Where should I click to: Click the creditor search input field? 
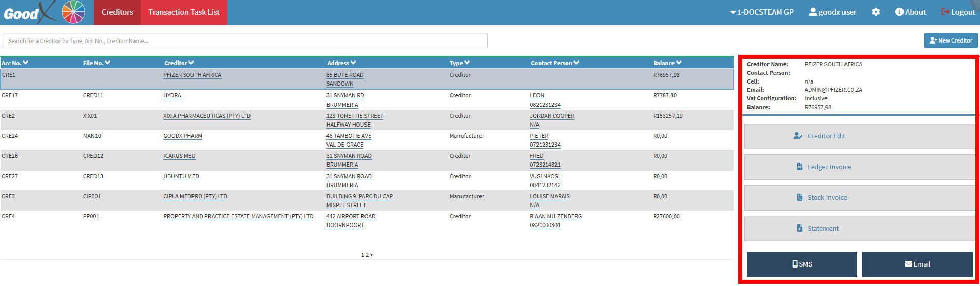coord(245,41)
